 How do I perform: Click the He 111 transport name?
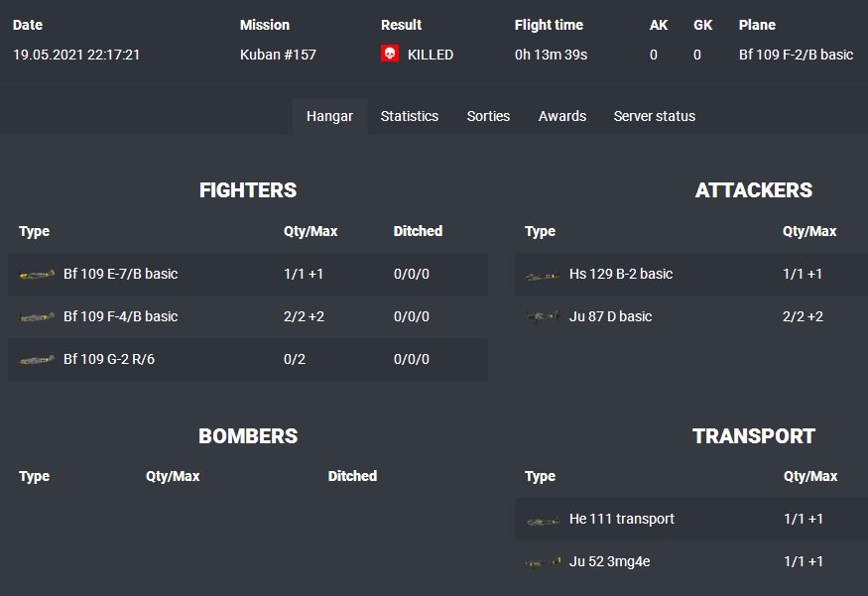tap(622, 519)
